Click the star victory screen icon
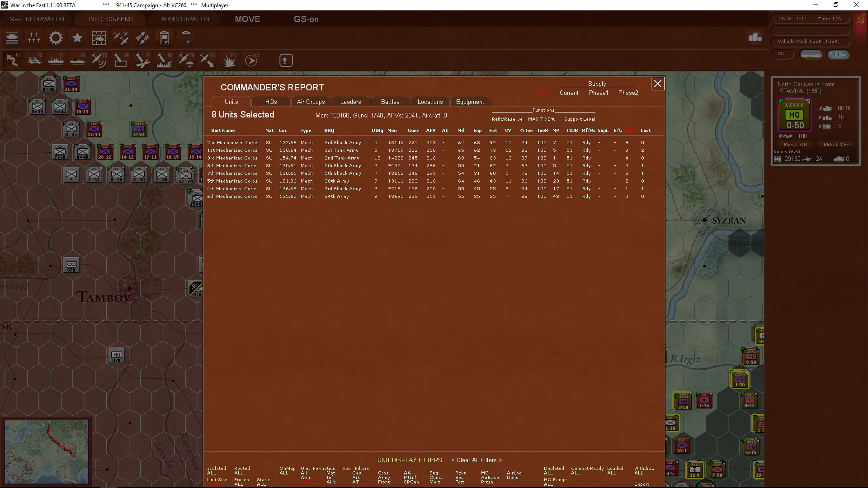The height and width of the screenshot is (488, 868). pos(77,38)
